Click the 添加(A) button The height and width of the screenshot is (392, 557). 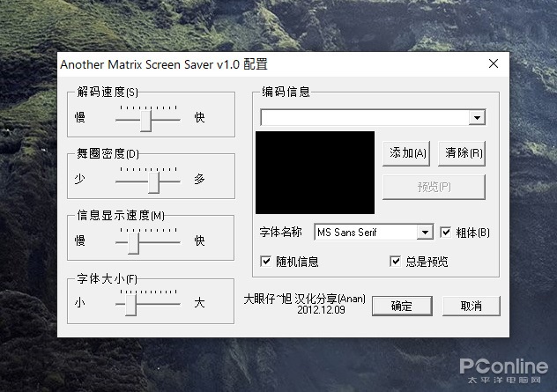[406, 153]
